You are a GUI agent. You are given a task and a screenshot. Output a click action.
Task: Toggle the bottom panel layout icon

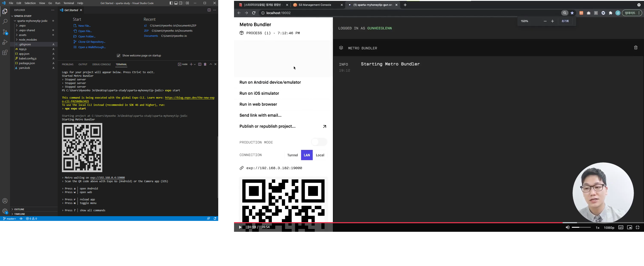point(176,3)
